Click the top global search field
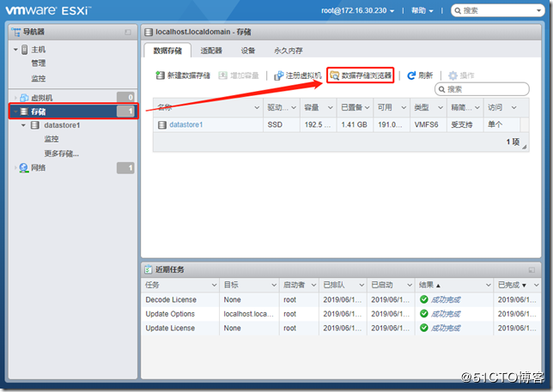 click(498, 10)
